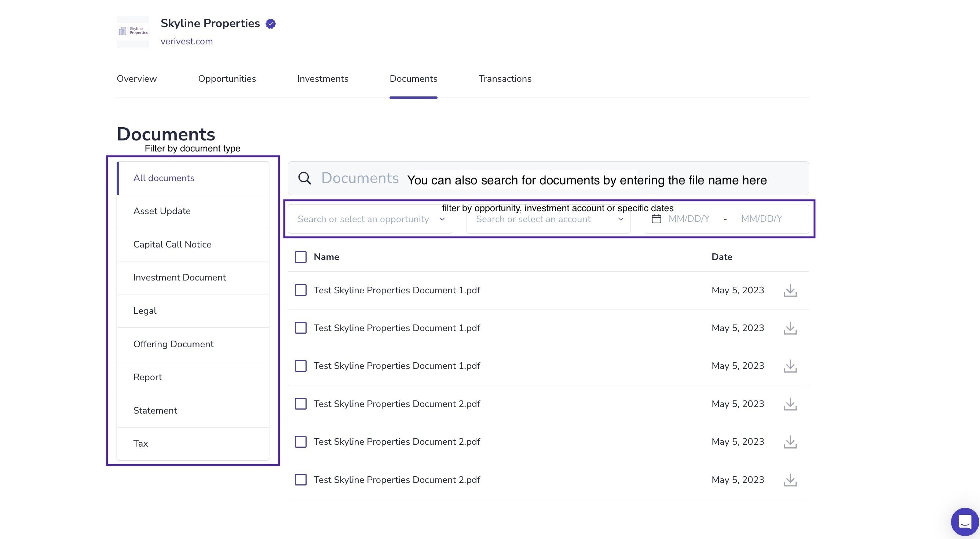Click the magnifier search icon in Documents search
The height and width of the screenshot is (539, 980).
[304, 178]
